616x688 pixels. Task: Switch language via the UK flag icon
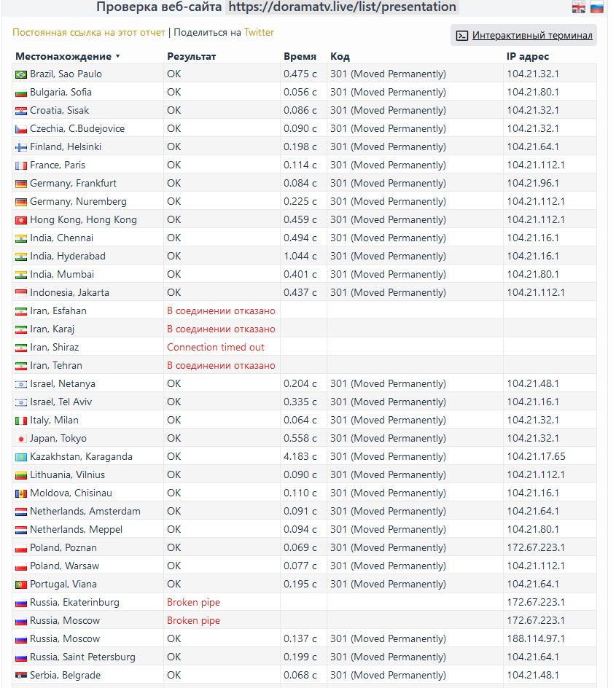[x=578, y=7]
